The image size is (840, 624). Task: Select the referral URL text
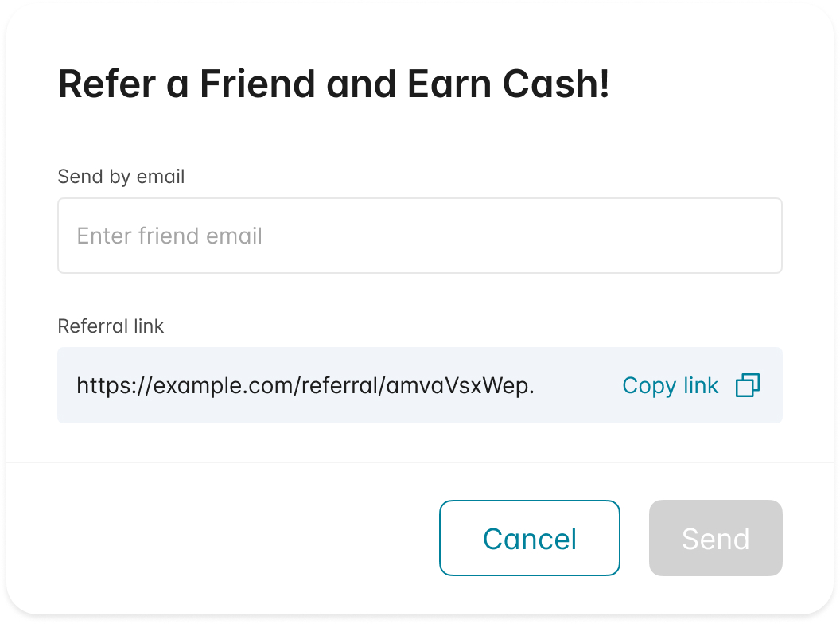[x=305, y=385]
